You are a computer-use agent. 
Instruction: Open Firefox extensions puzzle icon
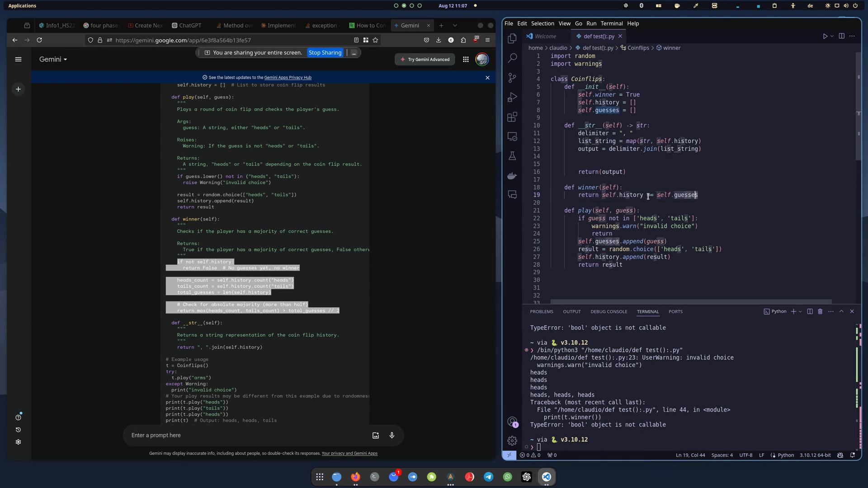(463, 40)
